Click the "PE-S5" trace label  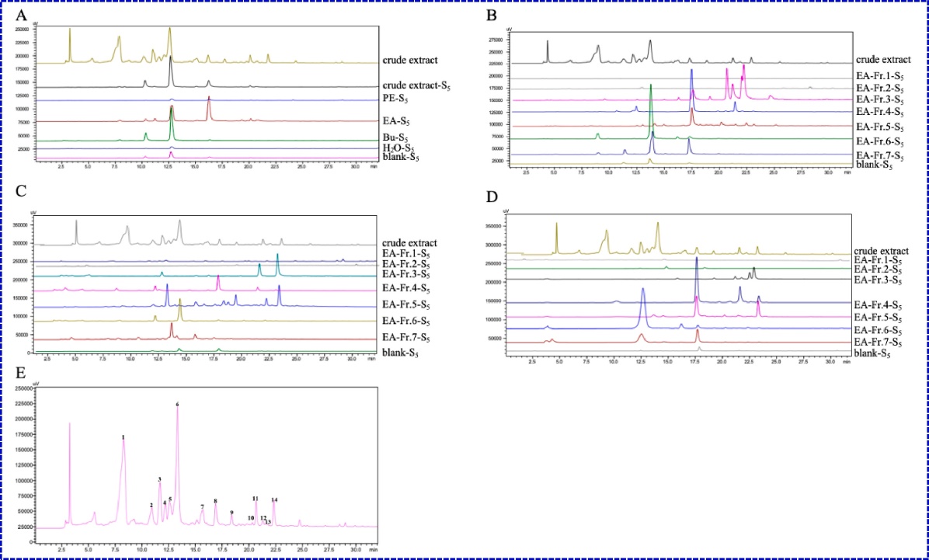tap(394, 99)
